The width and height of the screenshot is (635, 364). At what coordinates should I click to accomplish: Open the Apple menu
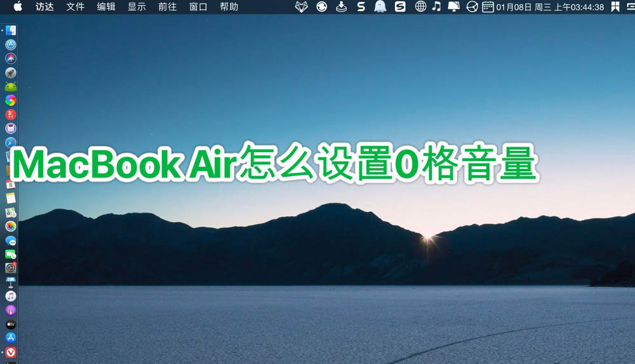click(x=18, y=6)
